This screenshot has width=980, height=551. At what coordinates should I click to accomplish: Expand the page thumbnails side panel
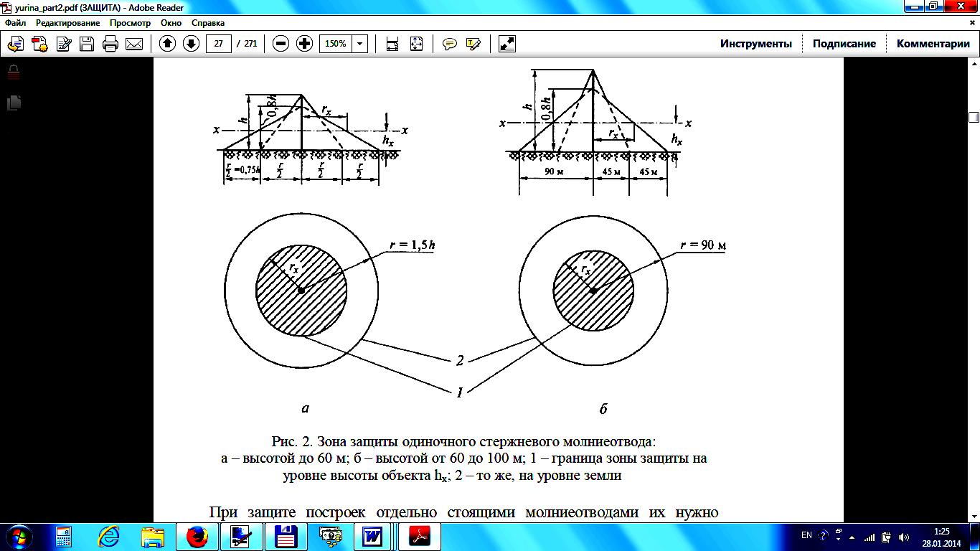[14, 103]
